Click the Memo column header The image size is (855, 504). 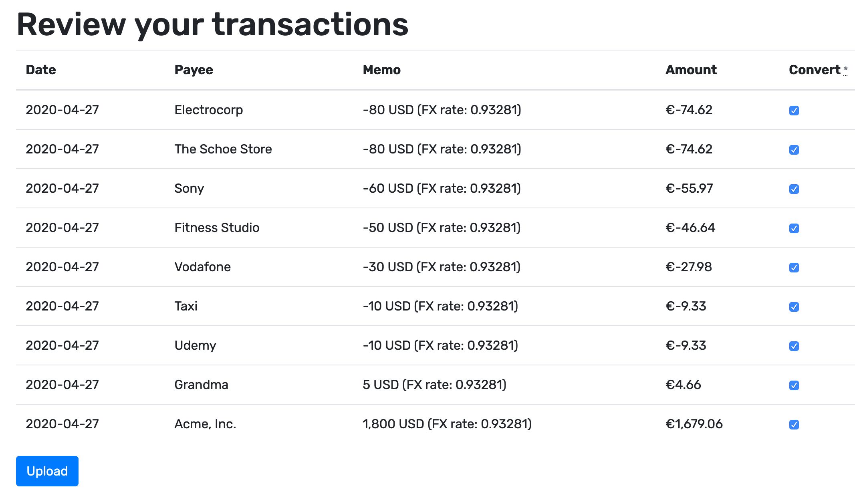coord(381,70)
